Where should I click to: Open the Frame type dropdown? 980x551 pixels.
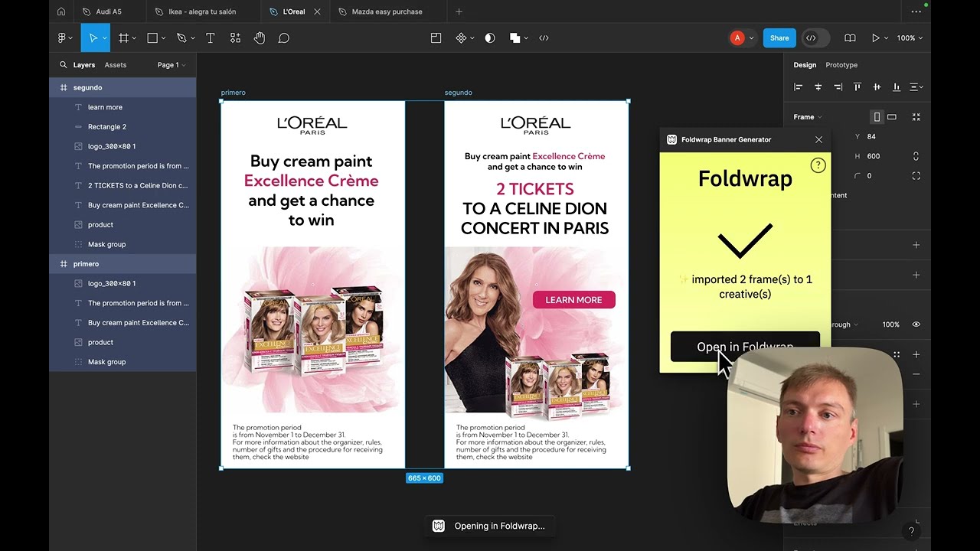(x=808, y=117)
